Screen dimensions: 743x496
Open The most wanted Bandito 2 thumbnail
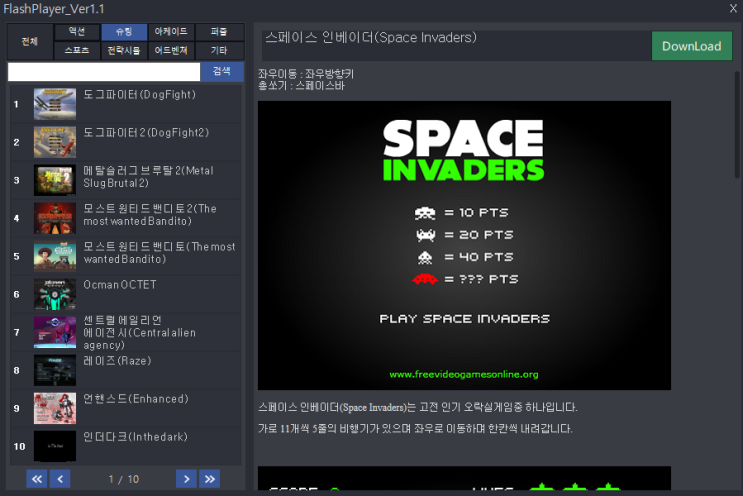click(x=55, y=218)
